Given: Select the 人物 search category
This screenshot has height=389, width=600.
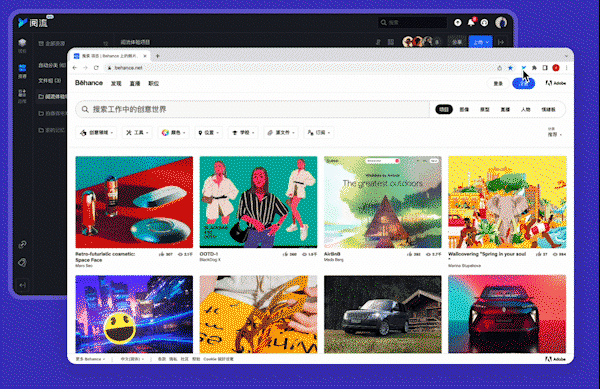Looking at the screenshot, I should pos(525,109).
